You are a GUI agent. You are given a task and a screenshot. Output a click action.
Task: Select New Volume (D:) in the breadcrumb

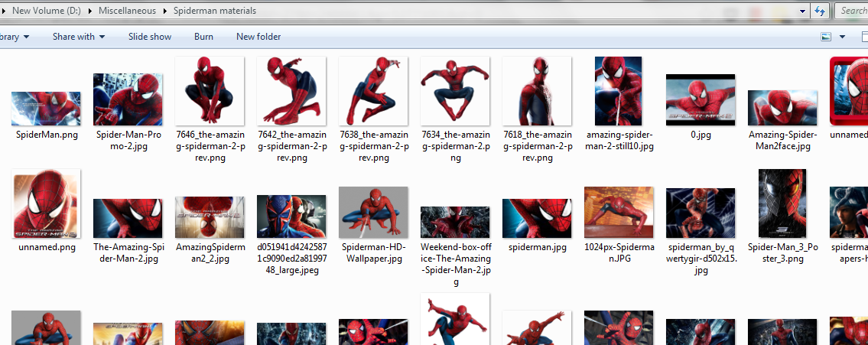point(47,11)
